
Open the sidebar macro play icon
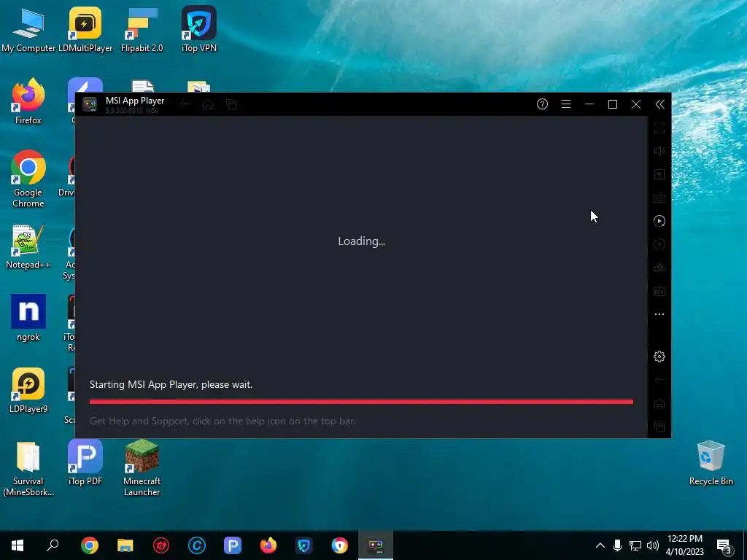pos(659,221)
